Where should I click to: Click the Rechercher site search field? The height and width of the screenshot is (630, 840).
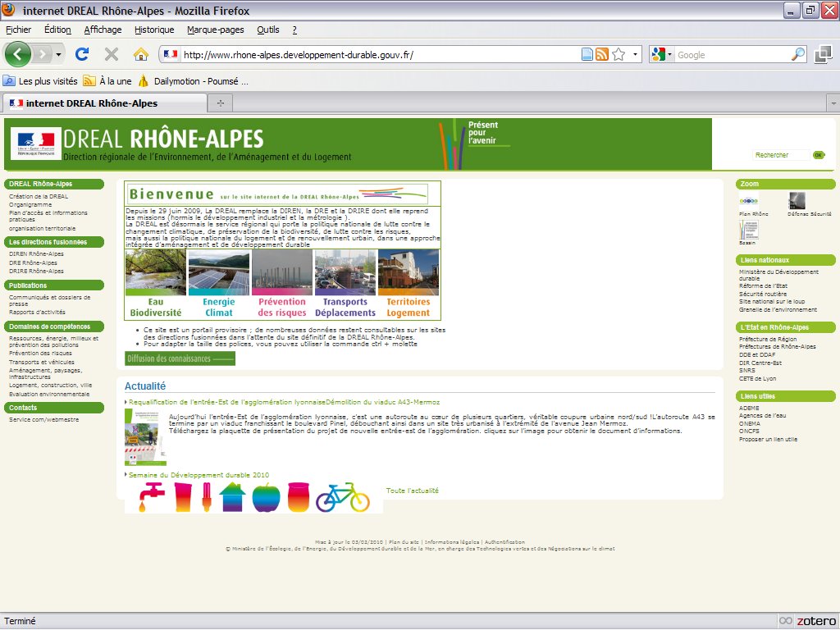click(x=781, y=155)
